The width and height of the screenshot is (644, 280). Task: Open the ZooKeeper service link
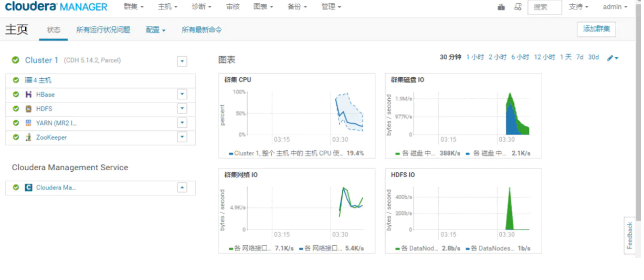[x=51, y=137]
